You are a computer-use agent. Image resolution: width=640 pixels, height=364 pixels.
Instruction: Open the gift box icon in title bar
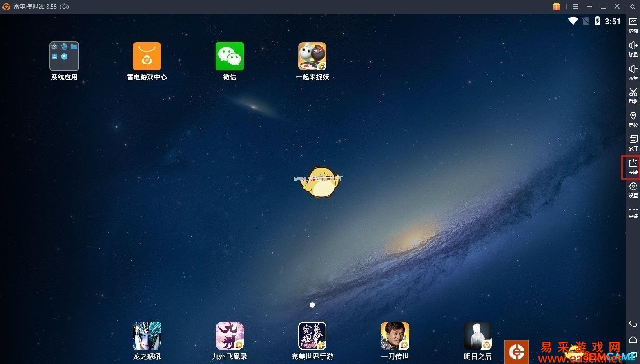(557, 6)
